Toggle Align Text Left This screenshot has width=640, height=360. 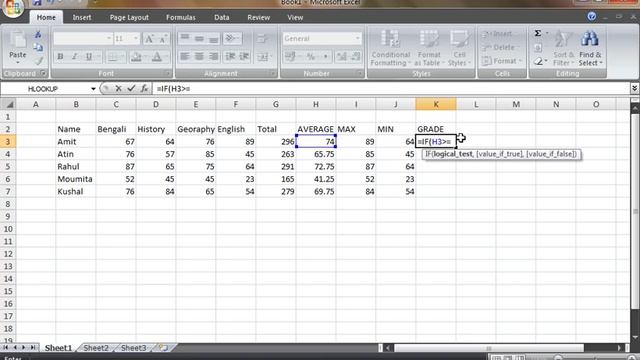(184, 56)
